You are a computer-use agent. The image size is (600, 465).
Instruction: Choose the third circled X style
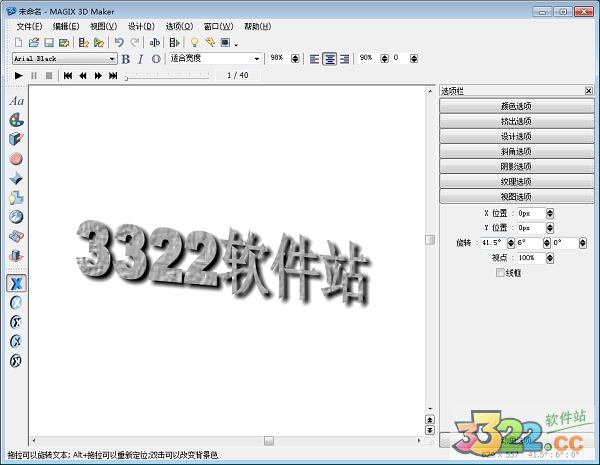click(x=16, y=322)
